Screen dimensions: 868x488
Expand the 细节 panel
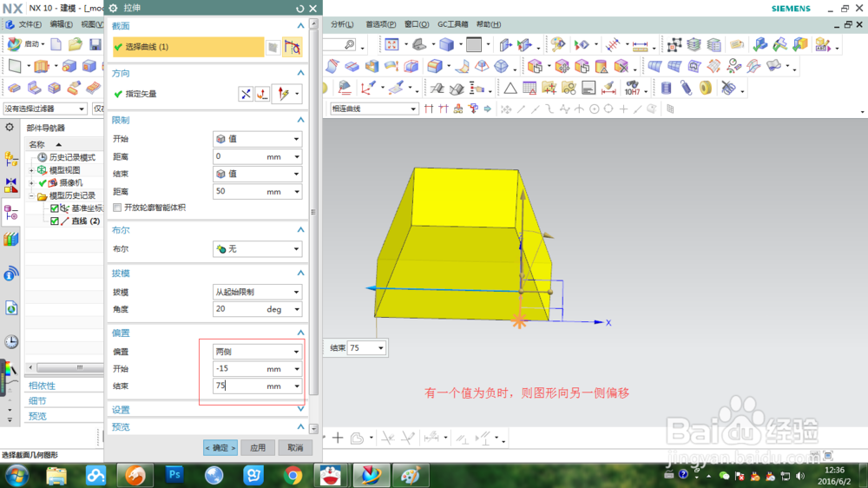tap(37, 401)
